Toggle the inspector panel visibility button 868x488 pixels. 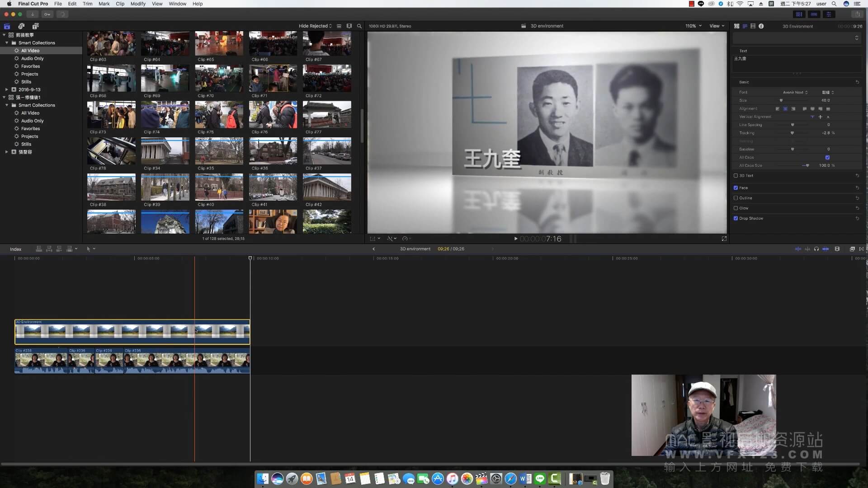[x=829, y=14]
